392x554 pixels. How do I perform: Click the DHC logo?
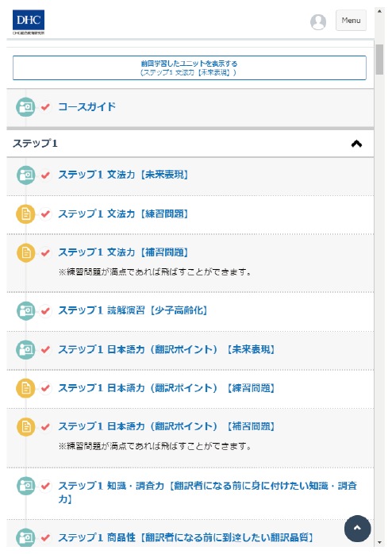29,22
